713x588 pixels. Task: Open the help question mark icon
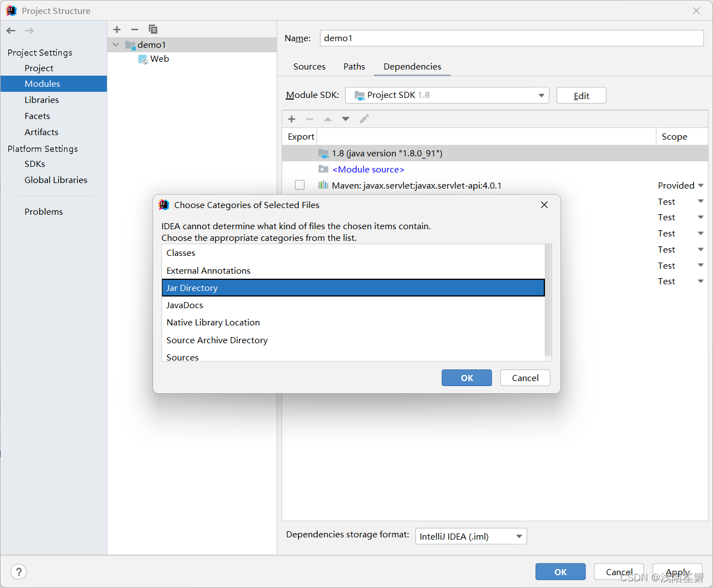tap(18, 571)
